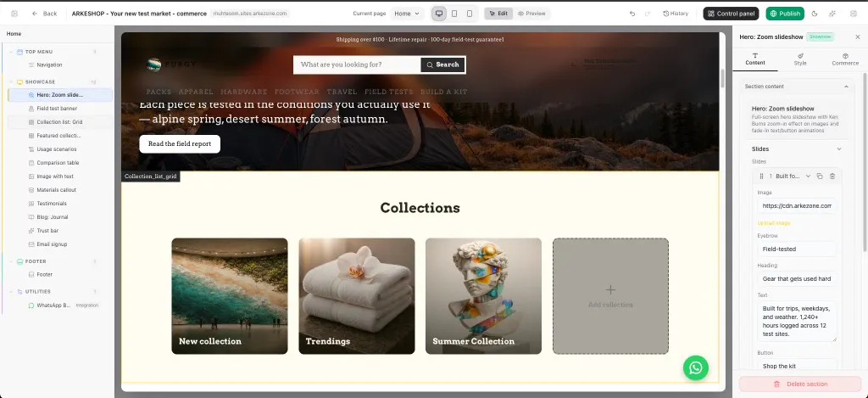Select Collection list: Grid section
Viewport: 868px width, 398px height.
click(x=60, y=122)
